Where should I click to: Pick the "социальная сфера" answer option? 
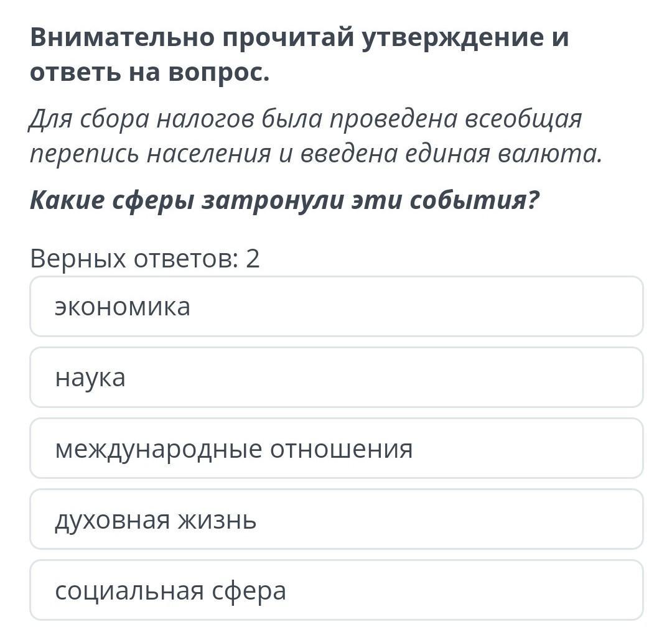336,590
